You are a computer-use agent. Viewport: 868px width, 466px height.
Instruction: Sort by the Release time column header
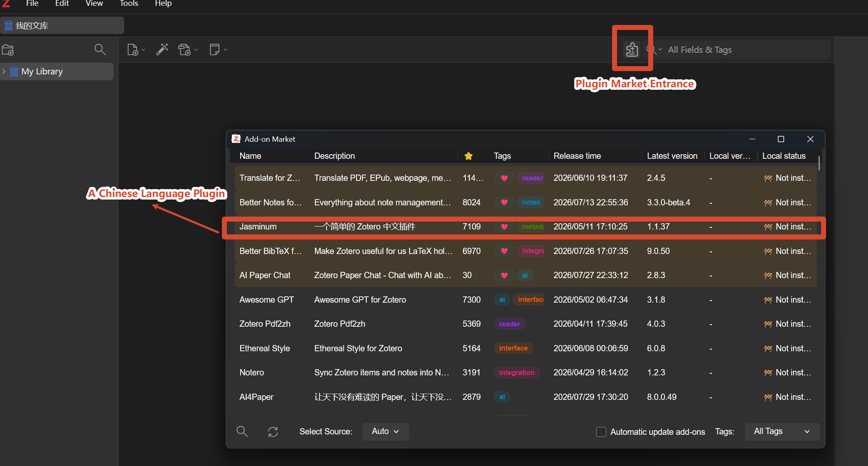point(577,156)
